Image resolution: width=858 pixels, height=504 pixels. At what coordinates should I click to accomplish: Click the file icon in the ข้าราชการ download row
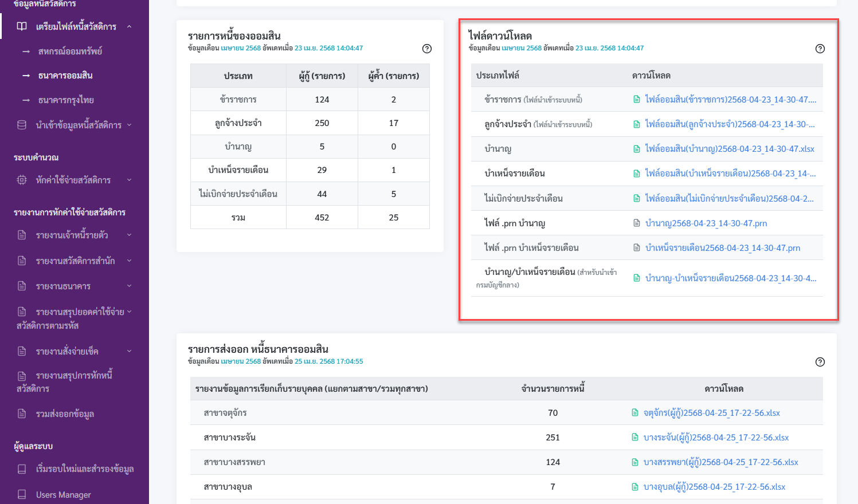click(x=637, y=100)
